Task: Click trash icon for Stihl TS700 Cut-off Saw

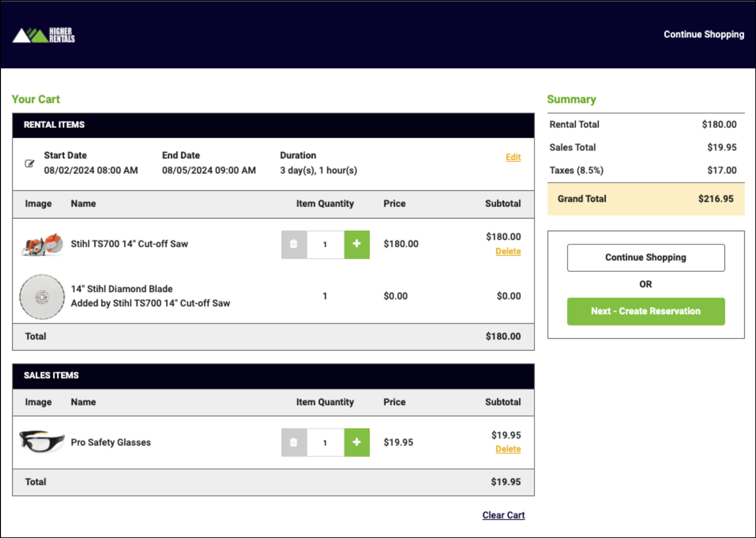Action: pyautogui.click(x=294, y=244)
